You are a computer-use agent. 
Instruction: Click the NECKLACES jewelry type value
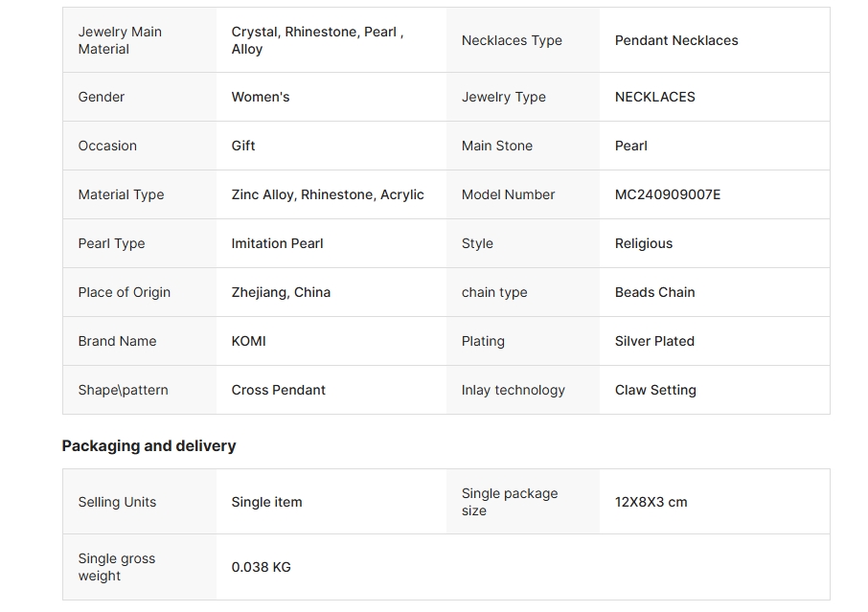tap(655, 97)
